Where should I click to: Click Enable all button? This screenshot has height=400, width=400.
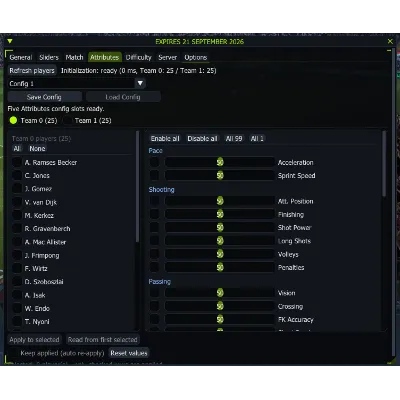tap(165, 139)
